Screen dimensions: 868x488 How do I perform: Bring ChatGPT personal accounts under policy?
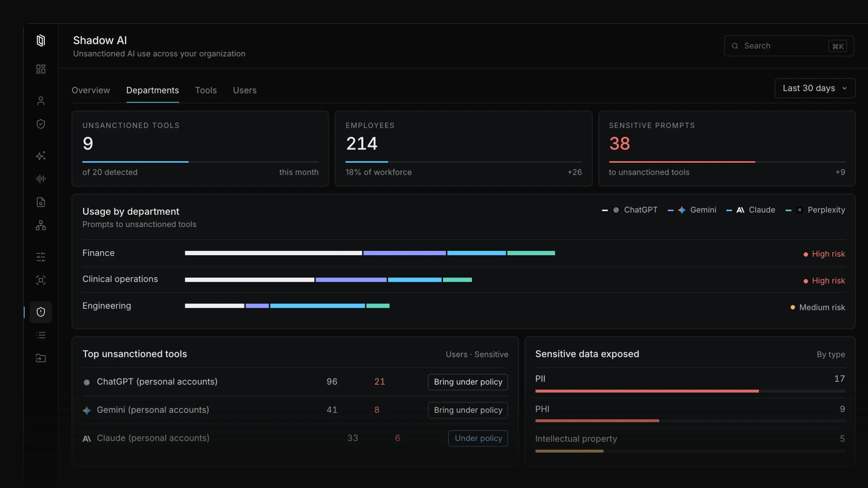click(468, 382)
